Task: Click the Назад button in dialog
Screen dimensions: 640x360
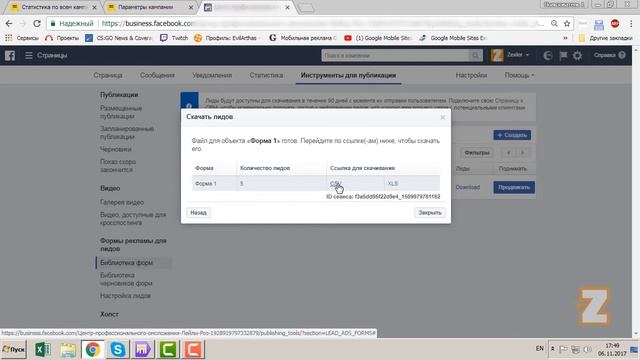Action: click(198, 213)
